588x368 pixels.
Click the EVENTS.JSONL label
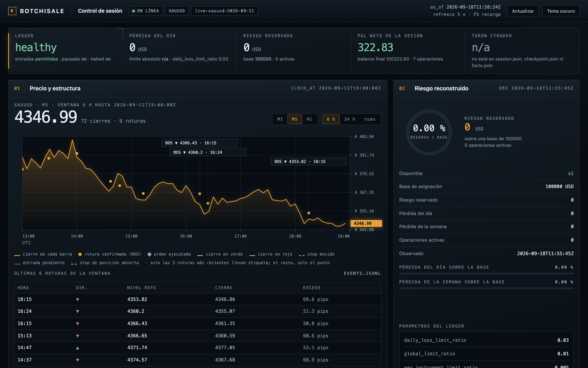click(x=362, y=273)
